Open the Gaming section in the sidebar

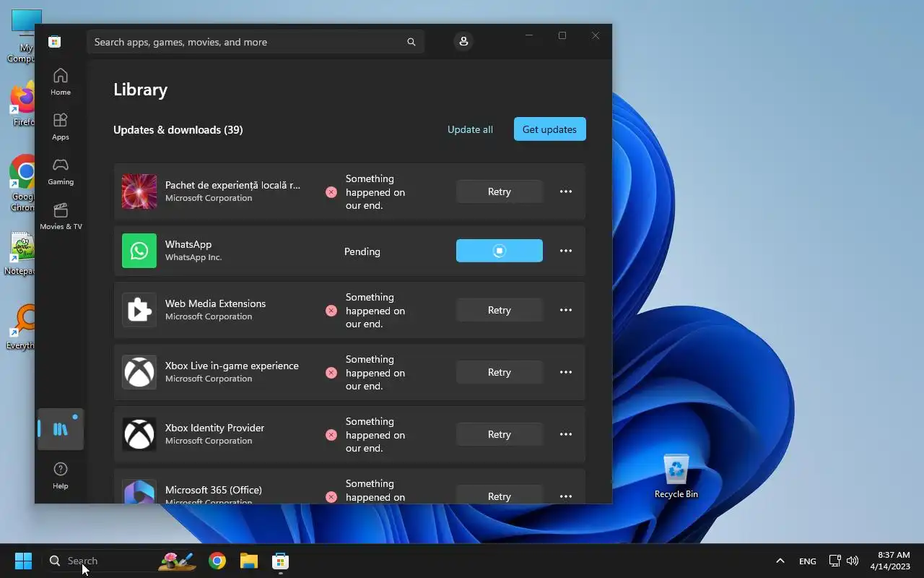[x=61, y=171]
